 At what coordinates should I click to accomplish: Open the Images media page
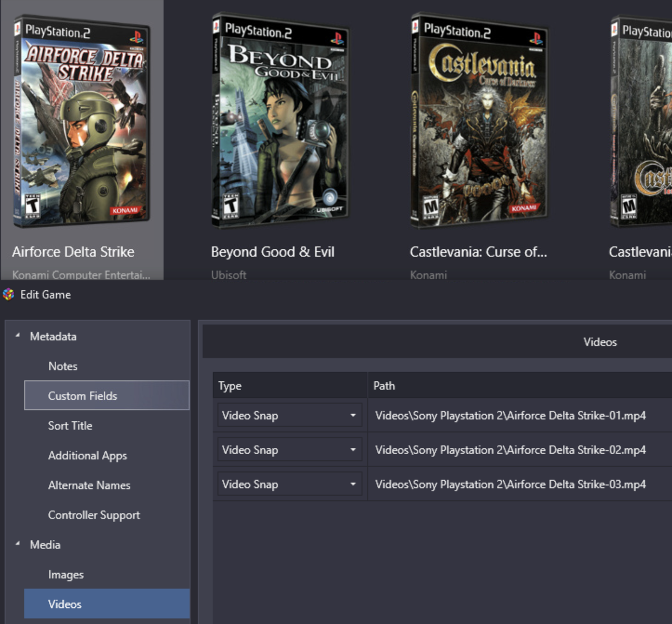coord(66,574)
